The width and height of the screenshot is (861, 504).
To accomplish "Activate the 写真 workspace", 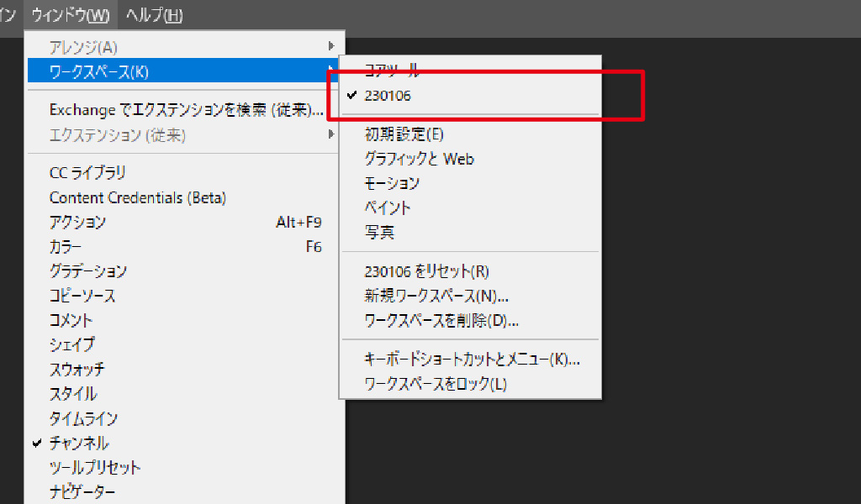I will click(x=379, y=232).
